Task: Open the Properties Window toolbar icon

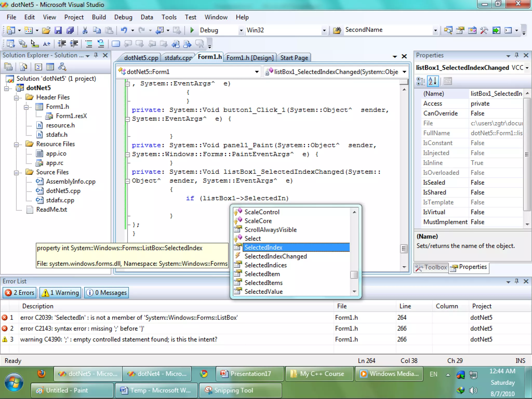Action: coord(460,30)
